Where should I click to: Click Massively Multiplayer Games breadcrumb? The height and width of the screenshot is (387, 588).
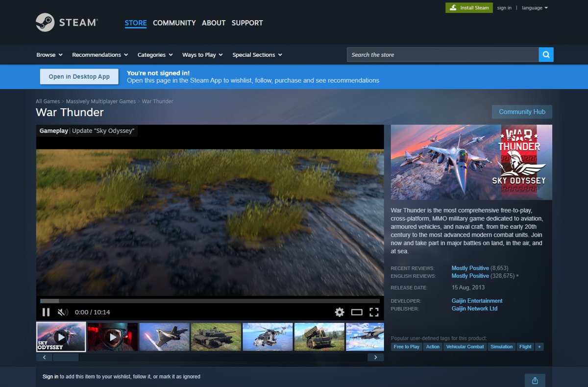click(x=101, y=101)
